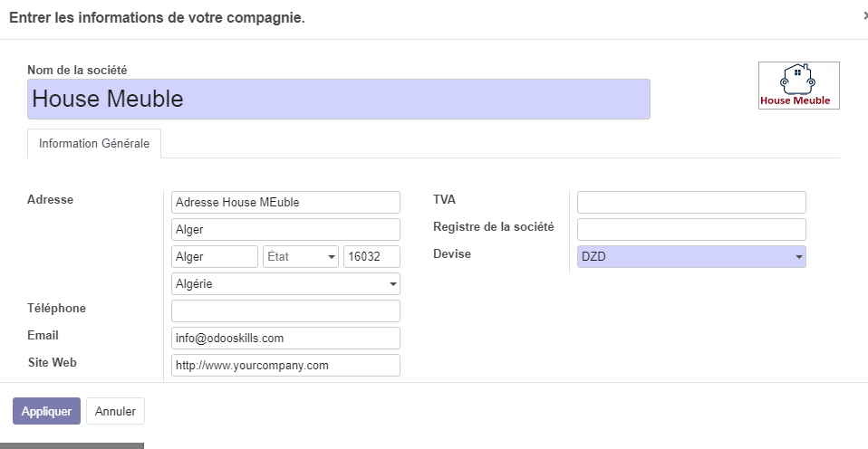The height and width of the screenshot is (449, 868).
Task: Focus the Registre de la société field
Action: pos(690,230)
